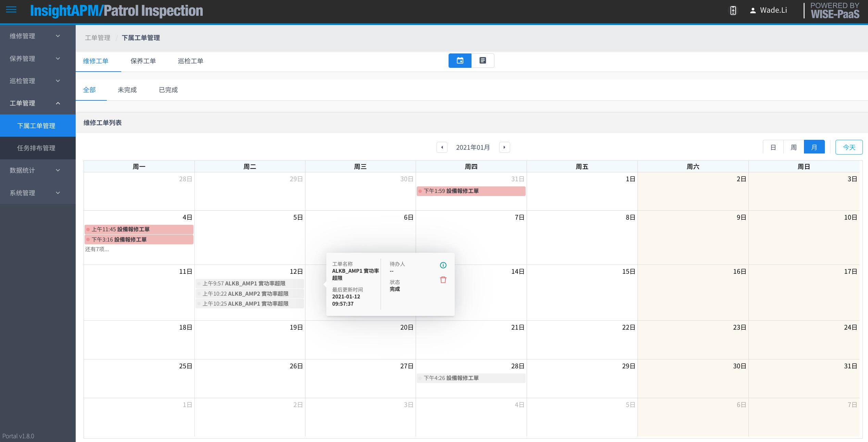The image size is (868, 442).
Task: Click the 今天 button
Action: 848,147
